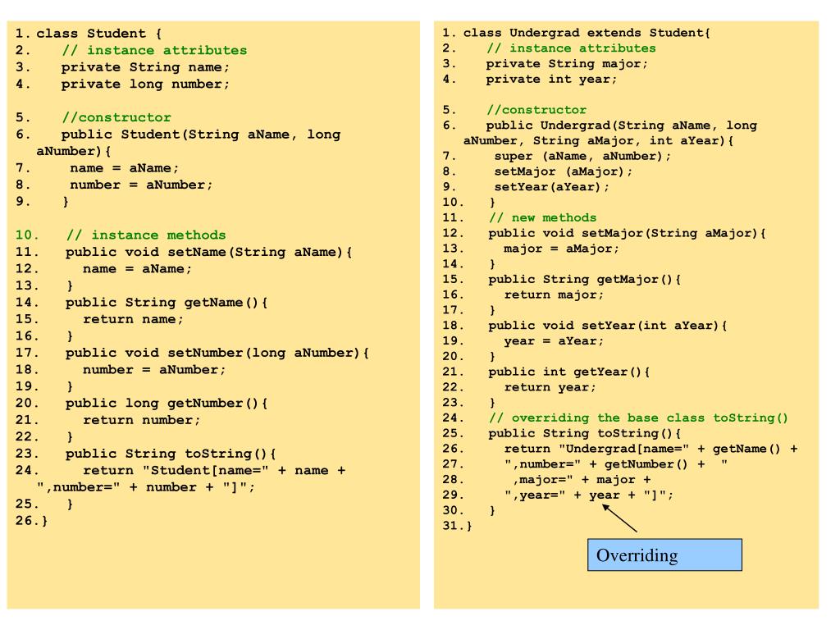The width and height of the screenshot is (840, 630).
Task: Click 'public Undergrad(String aName, long' line
Action: coord(622,126)
